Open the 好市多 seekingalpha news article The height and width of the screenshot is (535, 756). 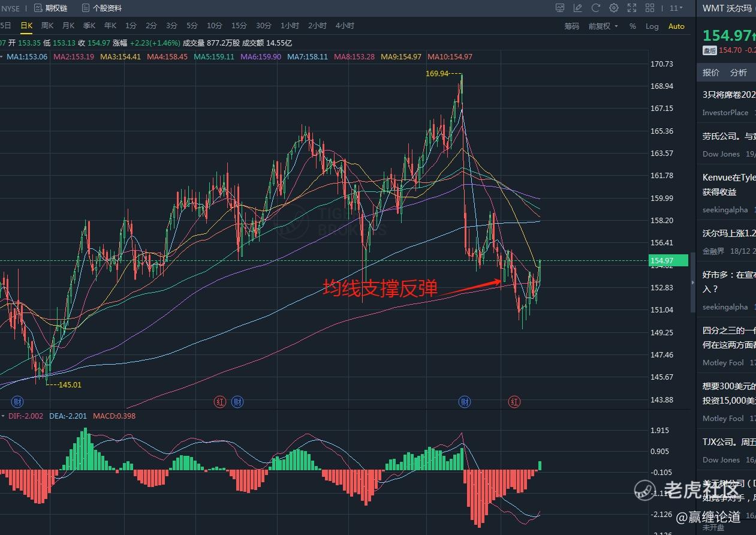(x=729, y=282)
